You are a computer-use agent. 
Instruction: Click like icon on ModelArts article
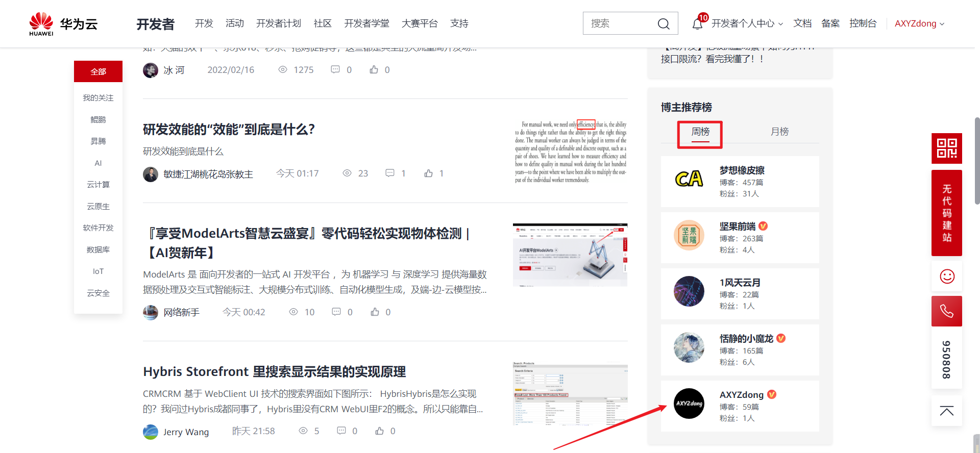(x=375, y=312)
